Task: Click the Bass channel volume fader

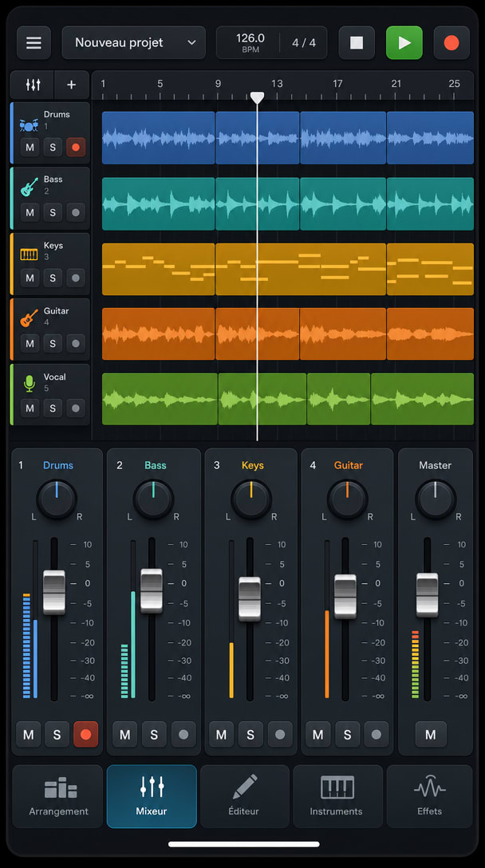Action: (151, 590)
